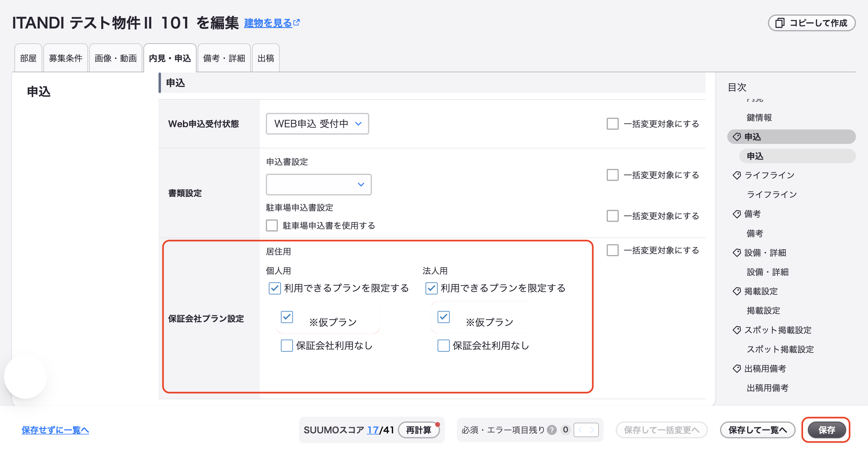Click the 保存 button
The height and width of the screenshot is (454, 868).
tap(826, 430)
